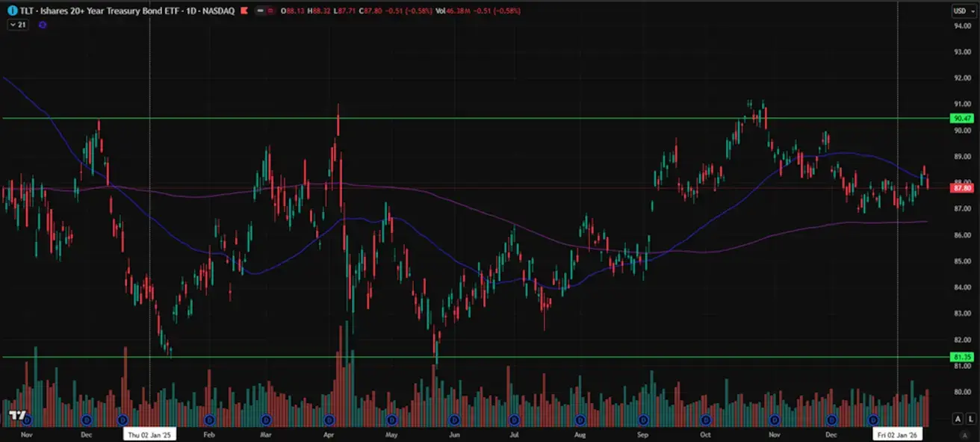
Task: Select the green 81.35 support level label
Action: (961, 358)
